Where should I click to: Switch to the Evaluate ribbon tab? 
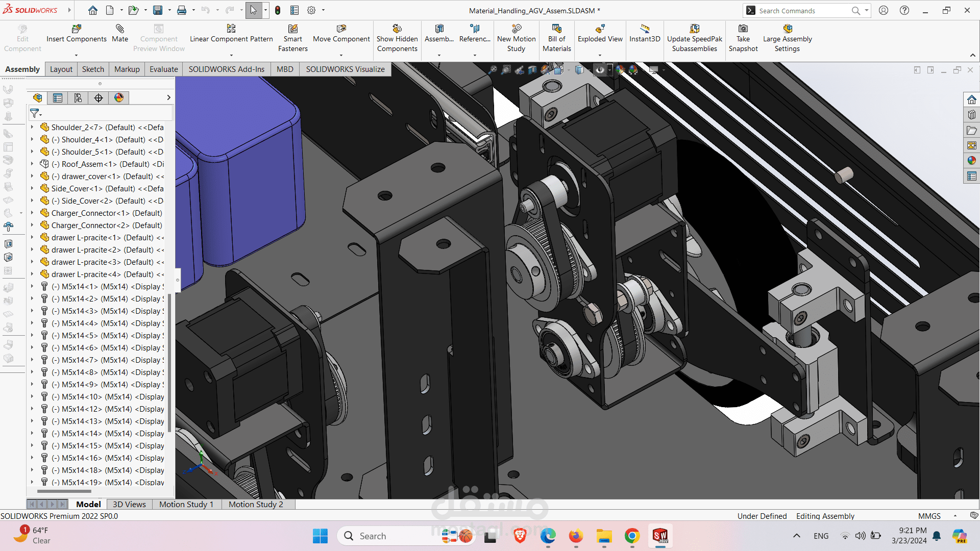pyautogui.click(x=163, y=69)
